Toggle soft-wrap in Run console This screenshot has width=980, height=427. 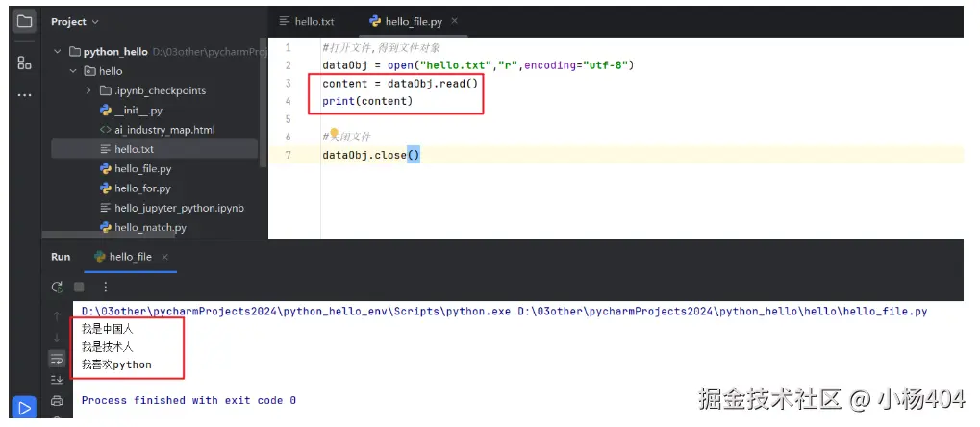click(57, 359)
